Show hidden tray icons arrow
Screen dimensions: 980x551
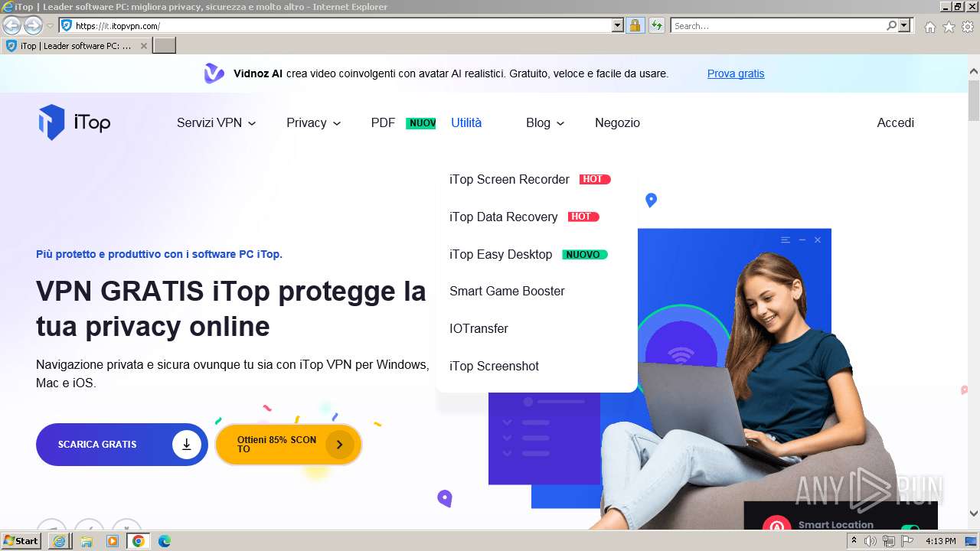[x=854, y=541]
